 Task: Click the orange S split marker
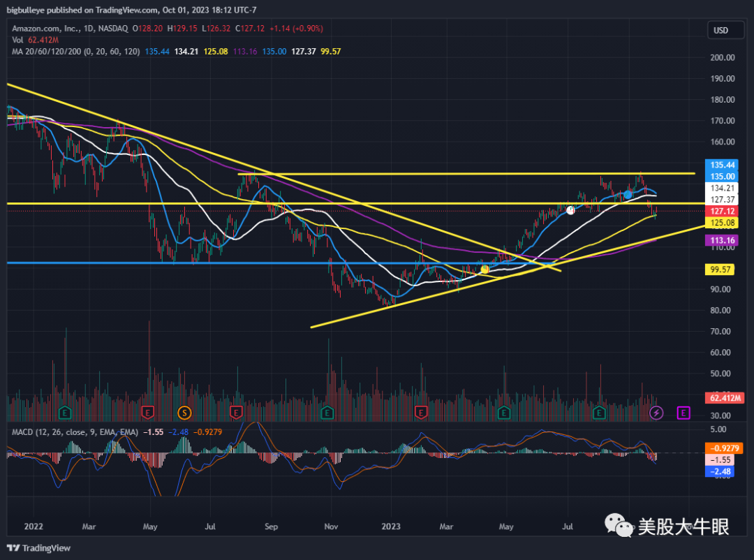click(184, 412)
